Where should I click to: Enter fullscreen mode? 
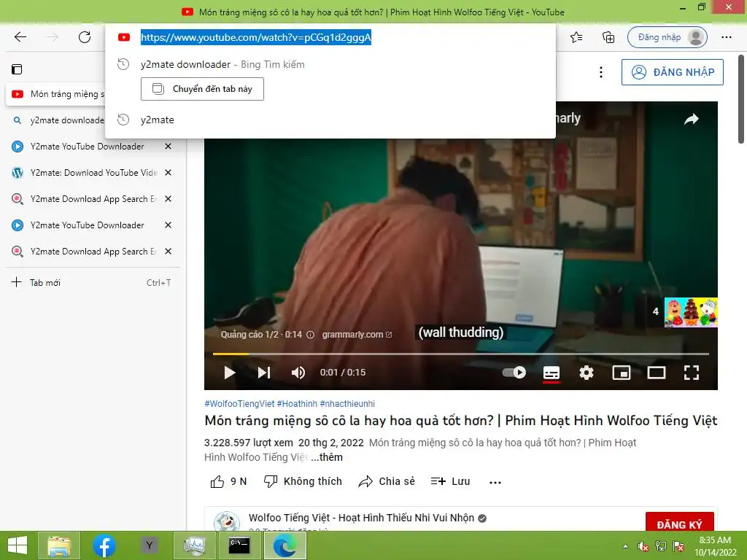click(x=692, y=373)
